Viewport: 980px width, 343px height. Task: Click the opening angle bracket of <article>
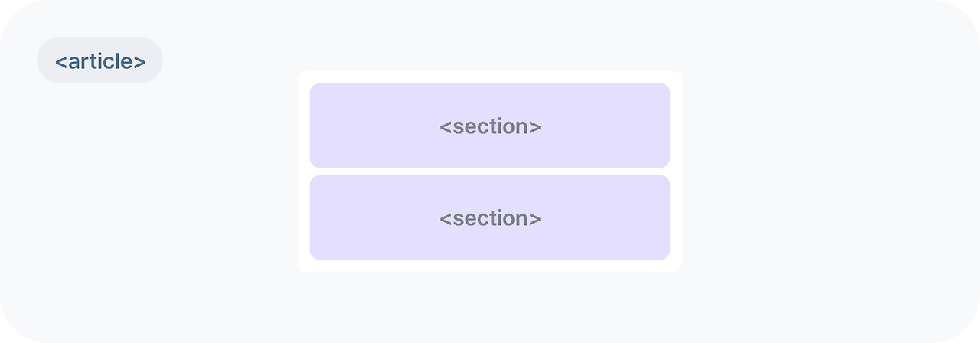[60, 62]
